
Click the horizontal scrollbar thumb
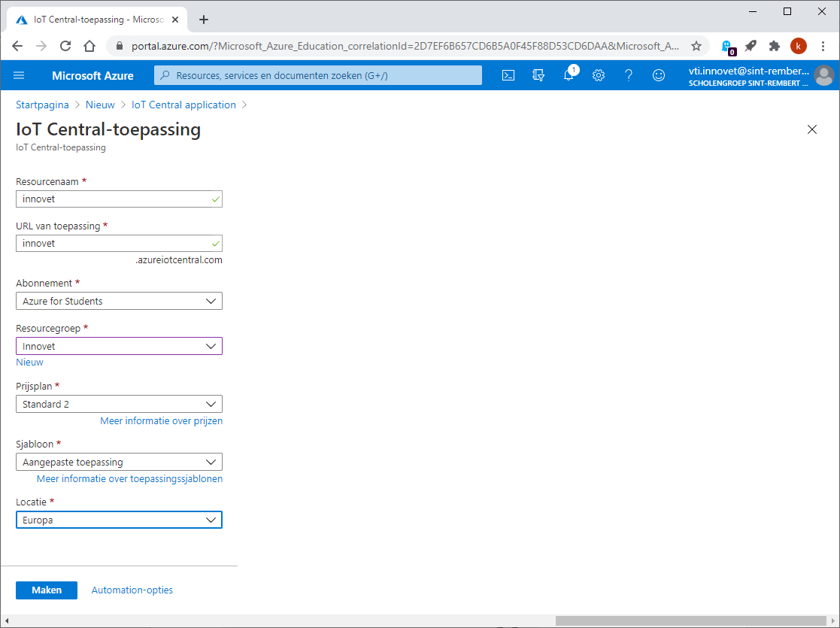[691, 621]
